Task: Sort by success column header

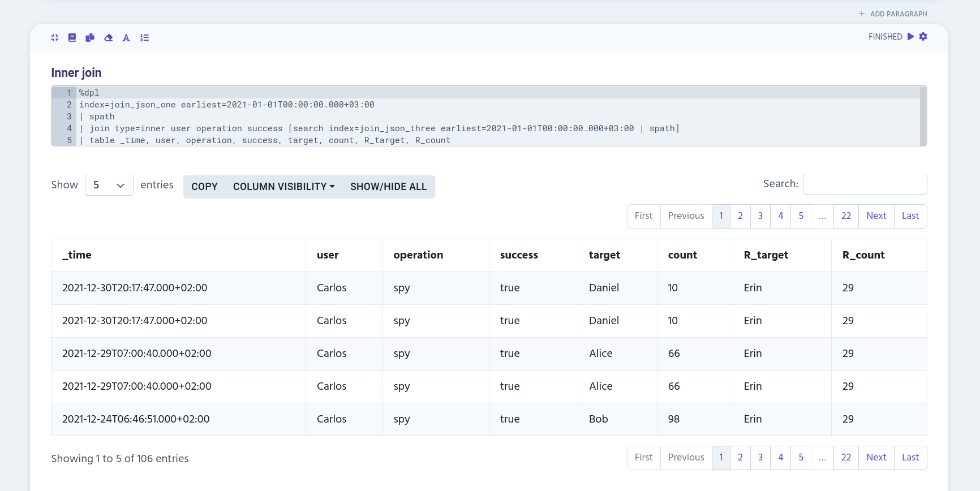Action: click(x=534, y=255)
